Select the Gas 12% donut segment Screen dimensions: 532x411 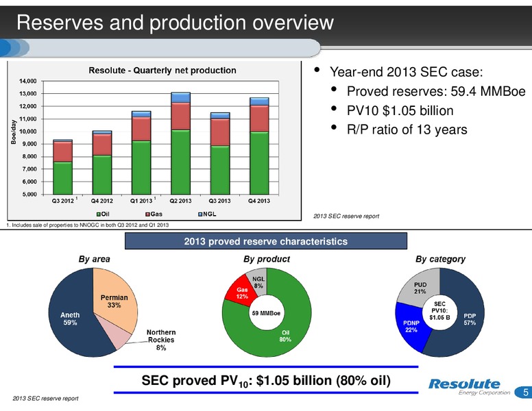click(242, 293)
